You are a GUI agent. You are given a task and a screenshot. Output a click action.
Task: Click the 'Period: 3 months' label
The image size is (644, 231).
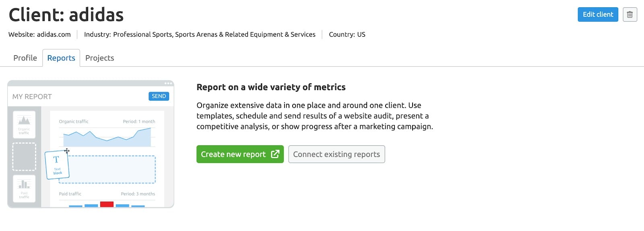[x=138, y=194]
